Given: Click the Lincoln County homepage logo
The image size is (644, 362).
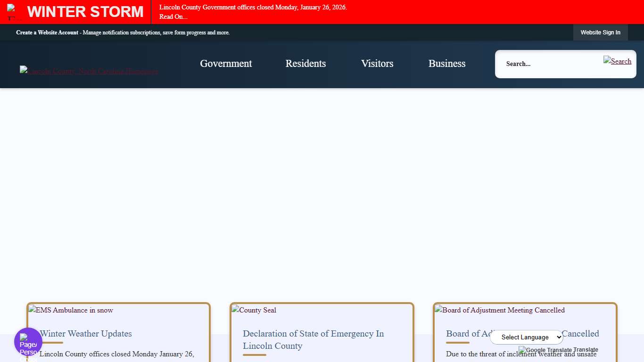Looking at the screenshot, I should 89,71.
